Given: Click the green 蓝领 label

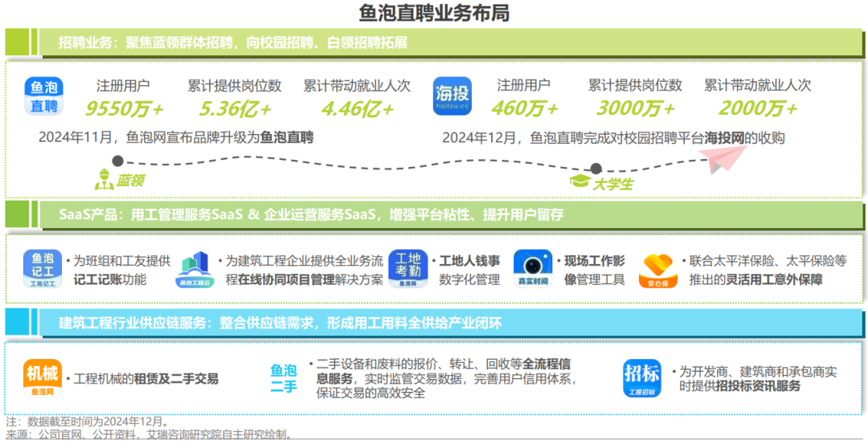Looking at the screenshot, I should (131, 181).
